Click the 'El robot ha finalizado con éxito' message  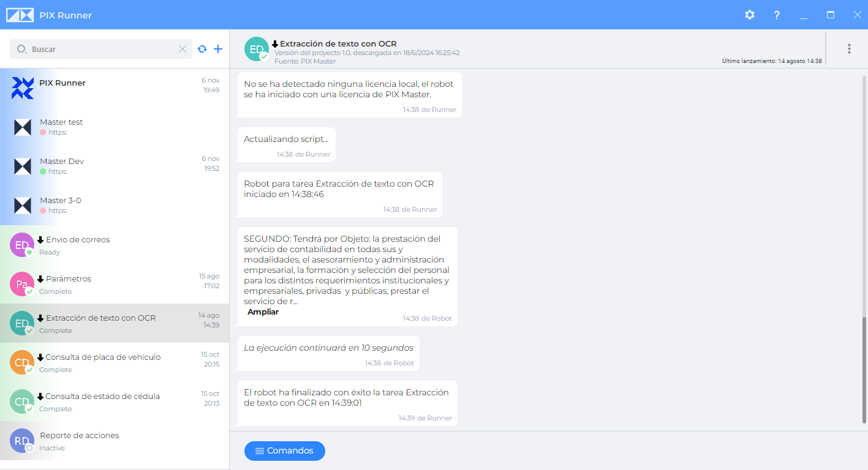(x=347, y=403)
